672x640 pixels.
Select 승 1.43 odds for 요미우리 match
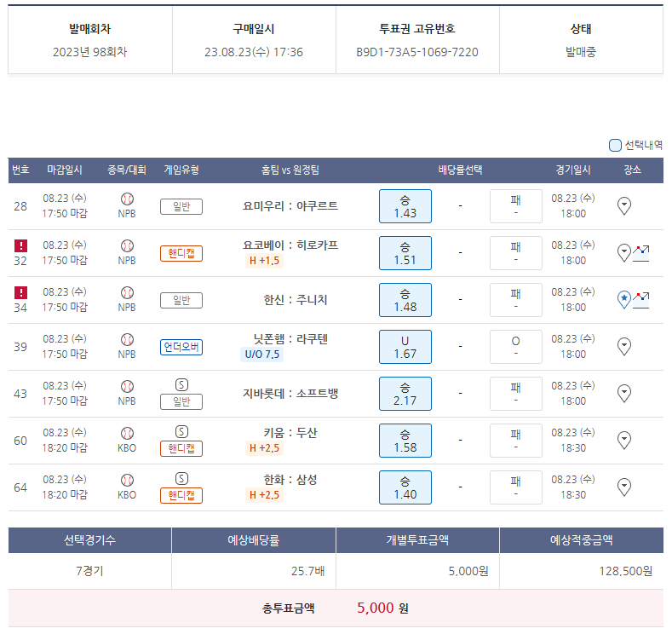[x=405, y=206]
